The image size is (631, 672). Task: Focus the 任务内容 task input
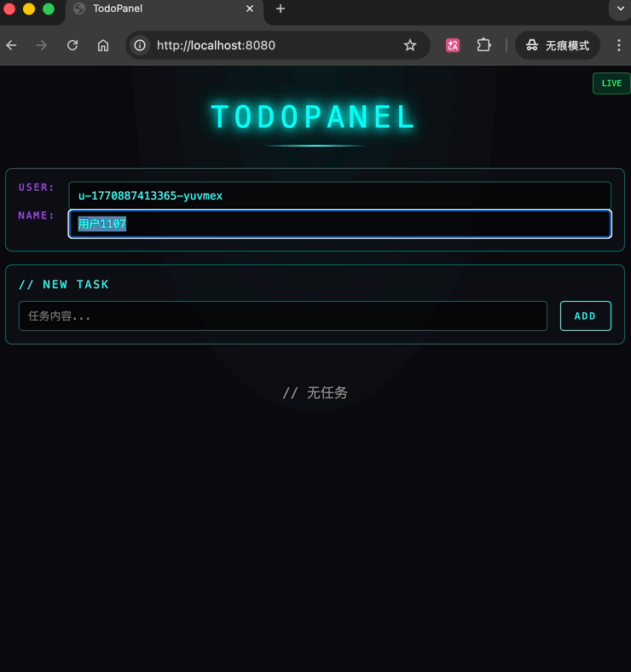[282, 316]
